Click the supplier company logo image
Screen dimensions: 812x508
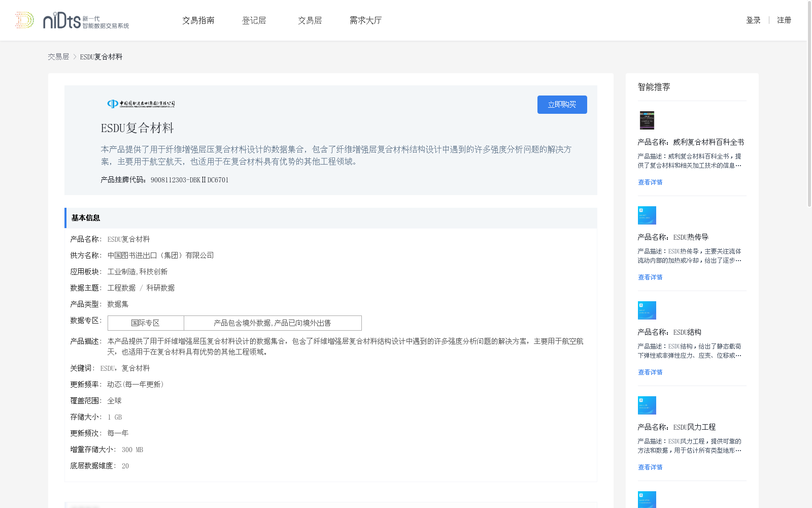(x=141, y=104)
